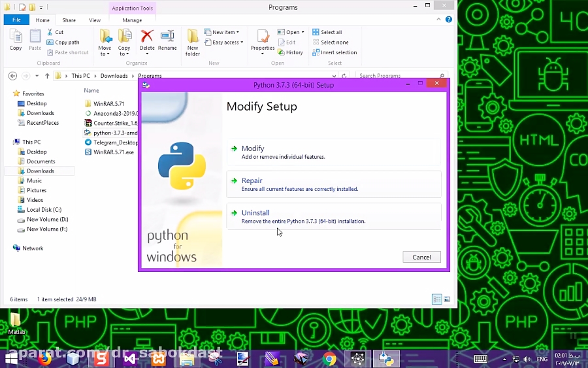Screen dimensions: 588x368
Task: Click the Search Programs field
Action: [401, 76]
